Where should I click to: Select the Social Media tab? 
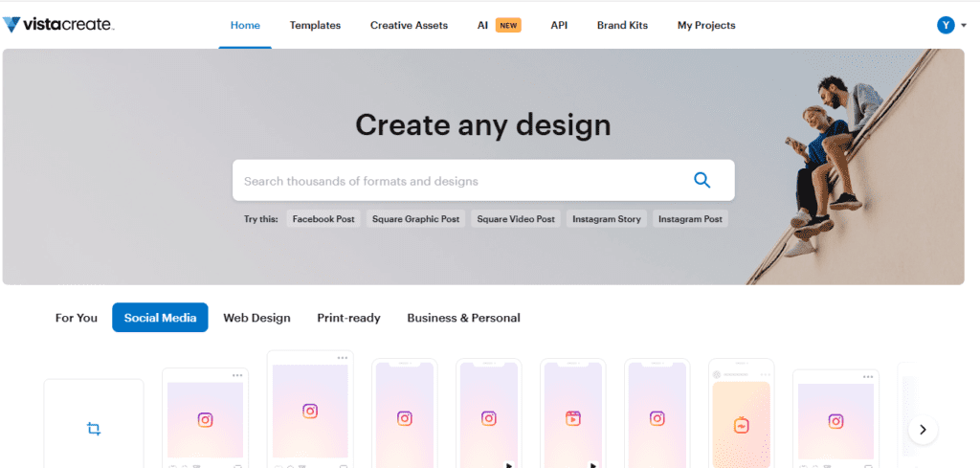point(160,318)
